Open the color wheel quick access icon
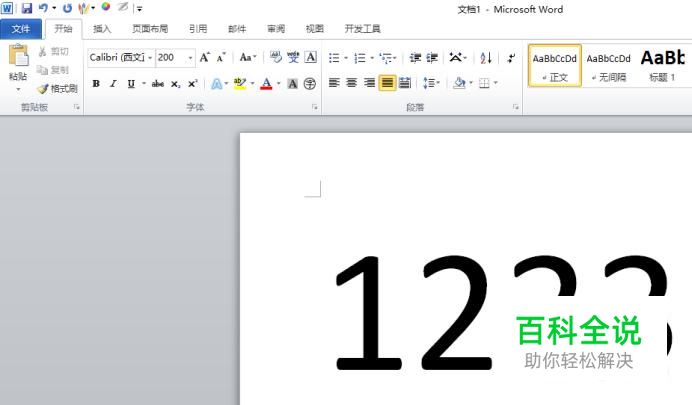692x405 pixels. pos(106,7)
